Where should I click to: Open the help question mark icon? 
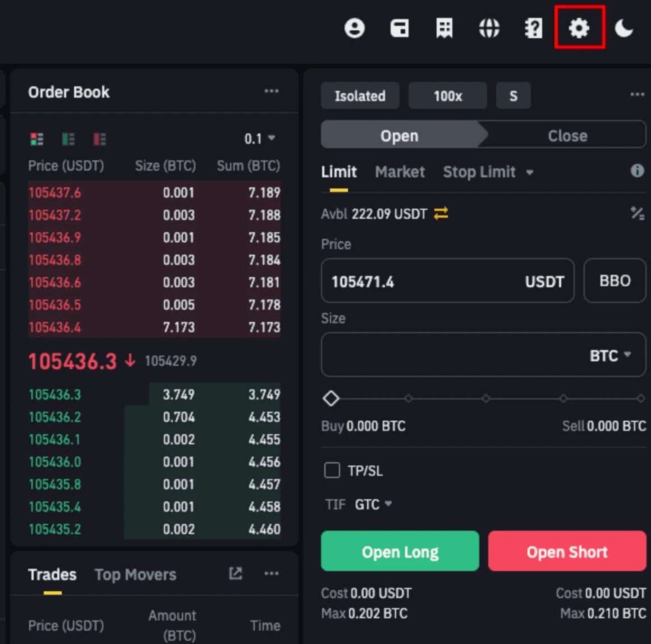coord(534,28)
